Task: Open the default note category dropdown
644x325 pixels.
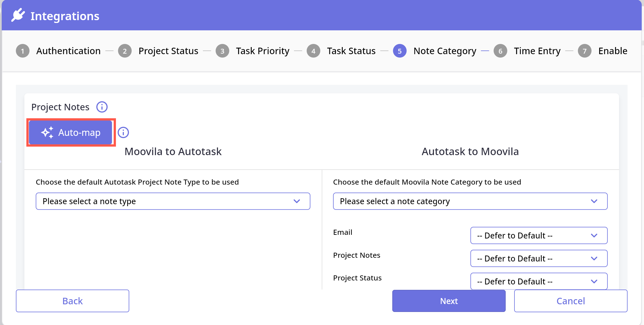Action: (470, 201)
